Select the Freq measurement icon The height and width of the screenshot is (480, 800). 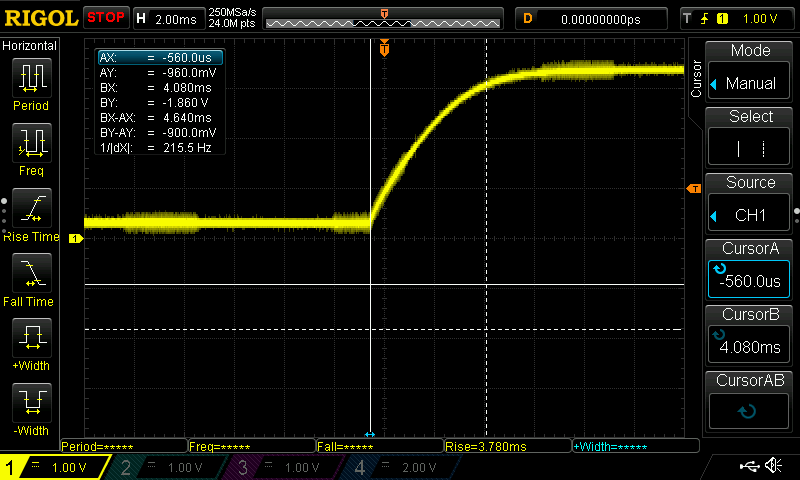(31, 144)
